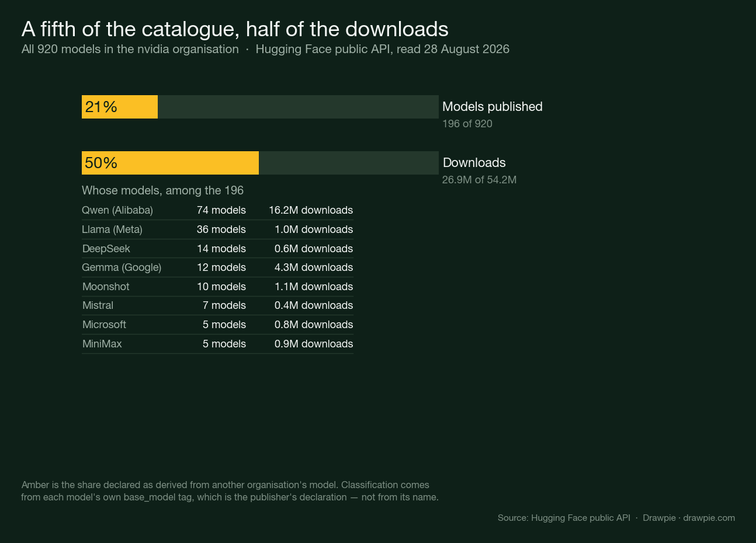Click '36 models' in Llama row
Viewport: 756px width, 543px height.
click(221, 229)
